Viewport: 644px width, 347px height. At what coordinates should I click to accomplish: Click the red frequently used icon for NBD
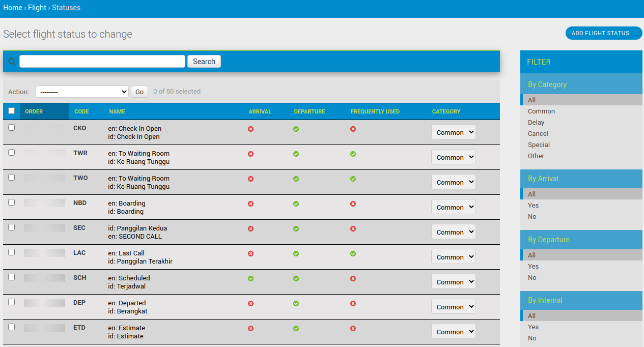pos(353,204)
